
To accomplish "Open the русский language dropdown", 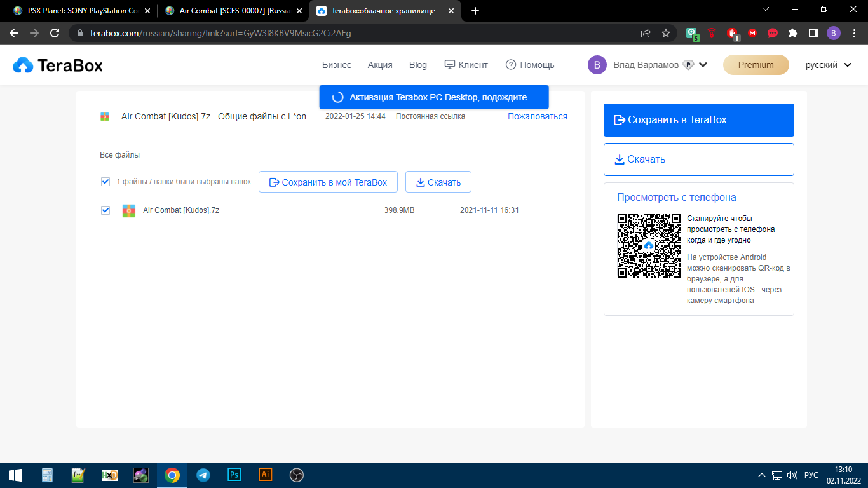I will pos(828,65).
